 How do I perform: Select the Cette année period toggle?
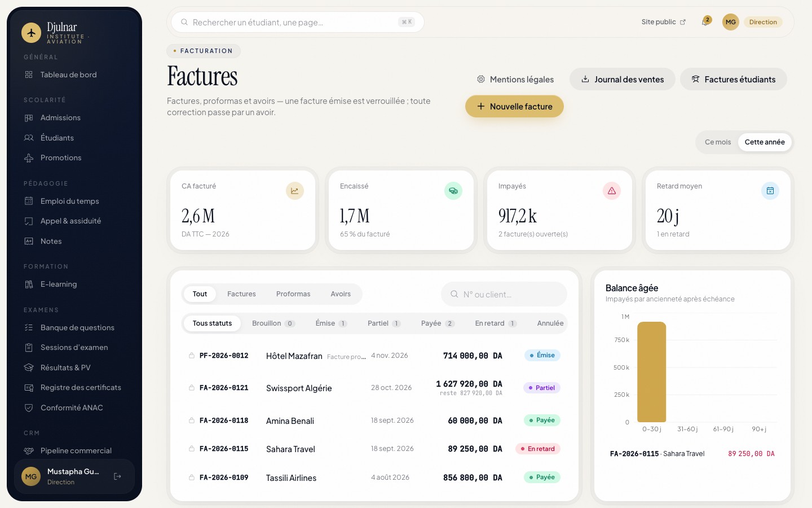[x=765, y=142]
